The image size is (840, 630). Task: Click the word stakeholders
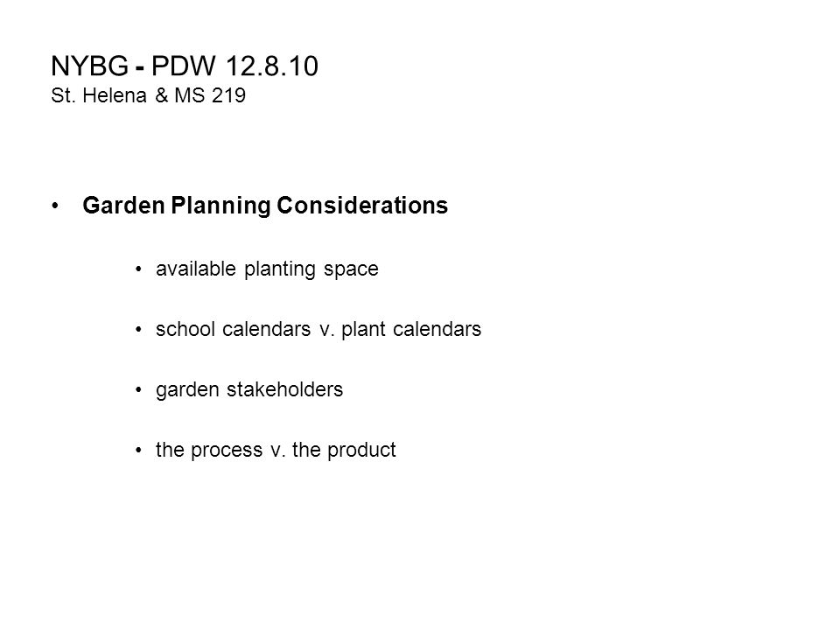point(285,389)
